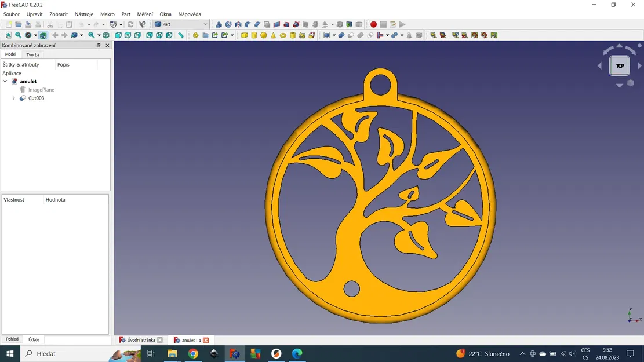The width and height of the screenshot is (644, 362).
Task: Apply the boolean Cut operation
Action: pyautogui.click(x=351, y=35)
